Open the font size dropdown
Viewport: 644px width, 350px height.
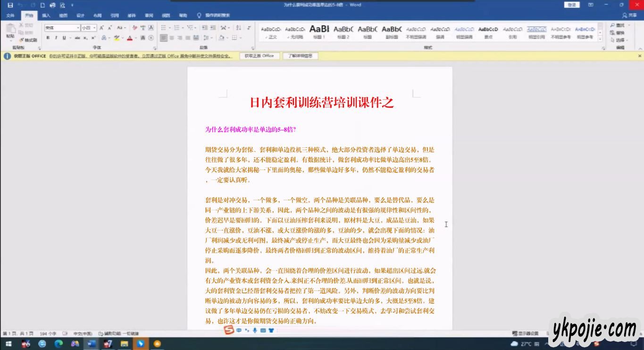(94, 28)
